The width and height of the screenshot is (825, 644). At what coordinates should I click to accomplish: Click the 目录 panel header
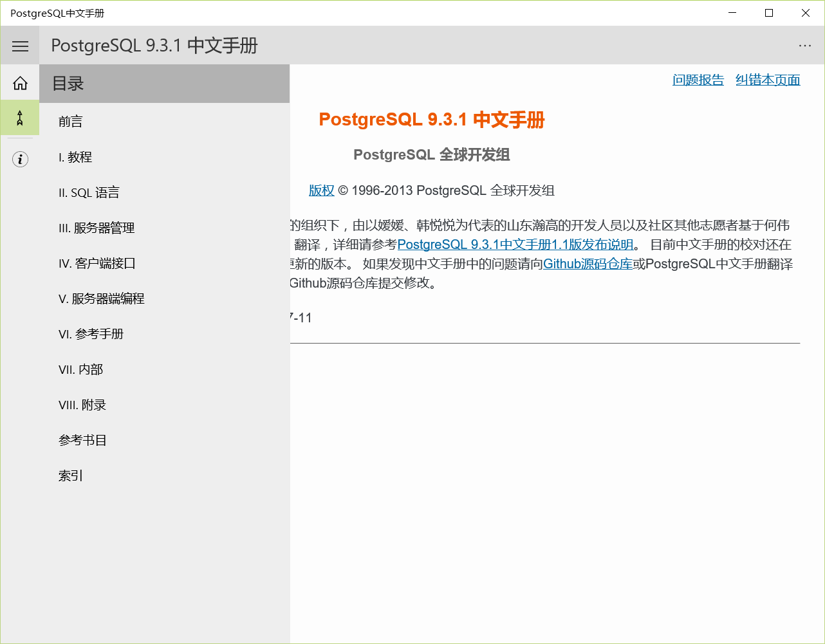(x=165, y=84)
